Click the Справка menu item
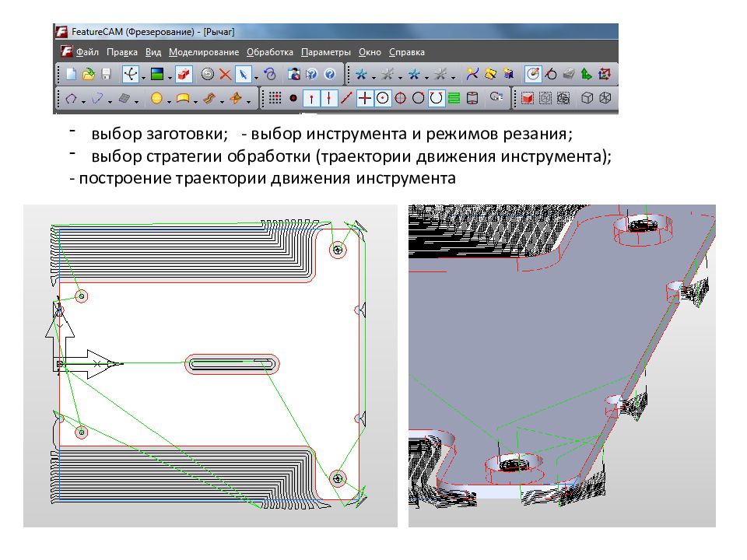The image size is (747, 560). pyautogui.click(x=406, y=52)
